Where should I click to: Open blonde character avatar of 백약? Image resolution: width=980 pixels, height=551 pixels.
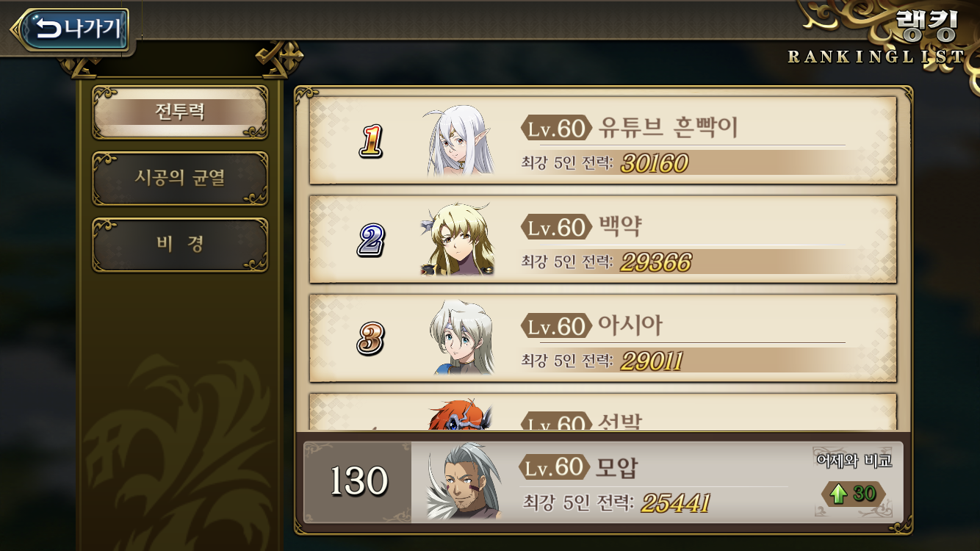458,240
